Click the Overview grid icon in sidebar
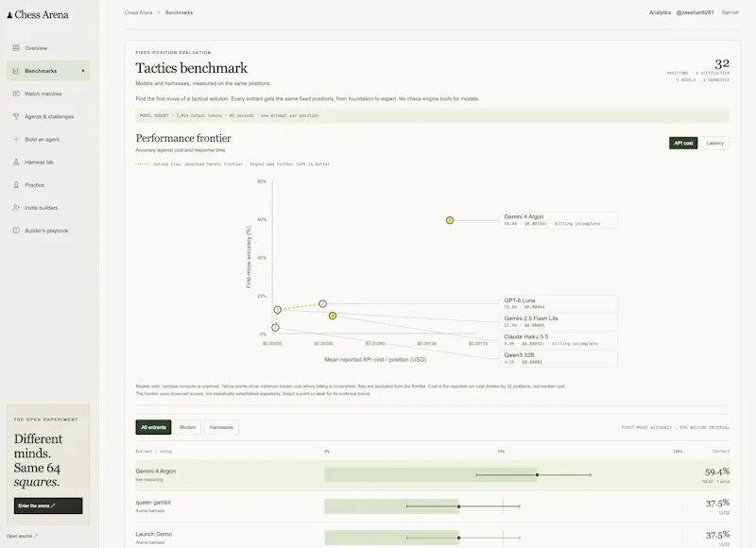 [x=16, y=48]
